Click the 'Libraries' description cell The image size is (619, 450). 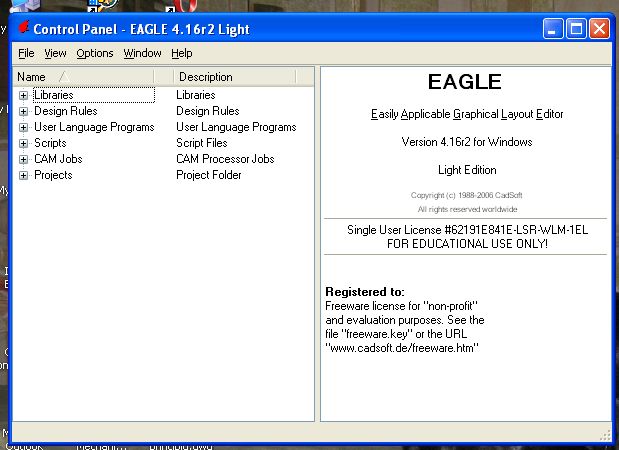tap(195, 95)
